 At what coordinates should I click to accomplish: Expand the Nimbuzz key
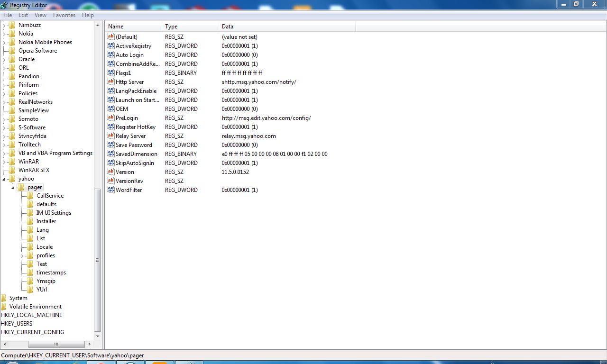[4, 25]
